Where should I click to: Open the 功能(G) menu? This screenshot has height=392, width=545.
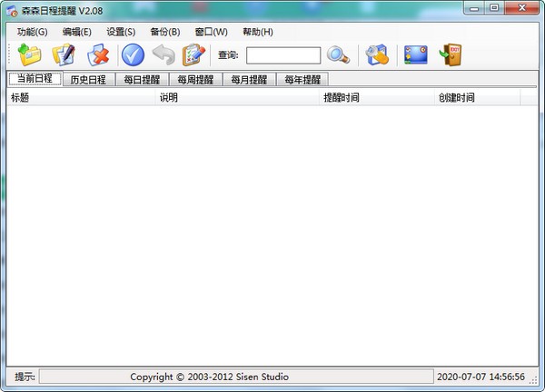tap(32, 32)
